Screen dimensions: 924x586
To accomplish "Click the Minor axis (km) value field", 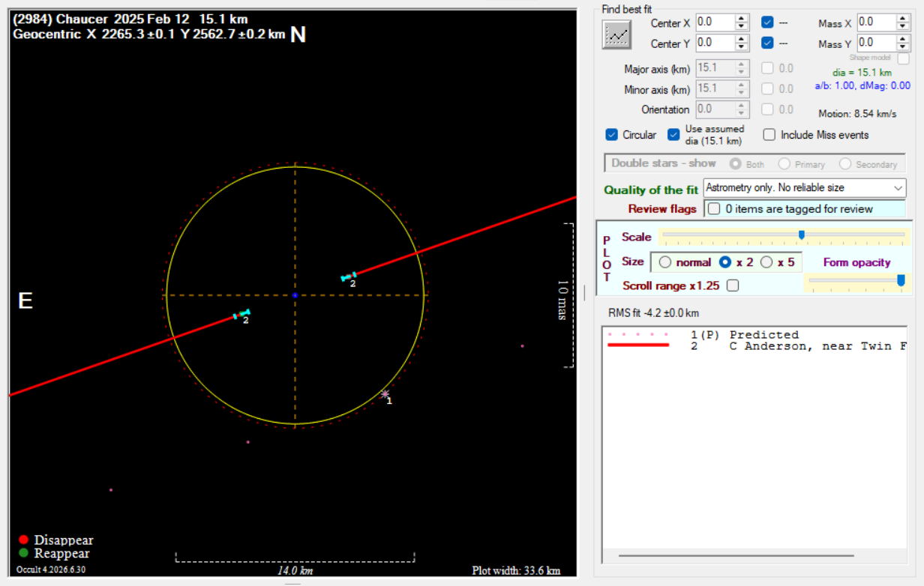I will [x=715, y=88].
